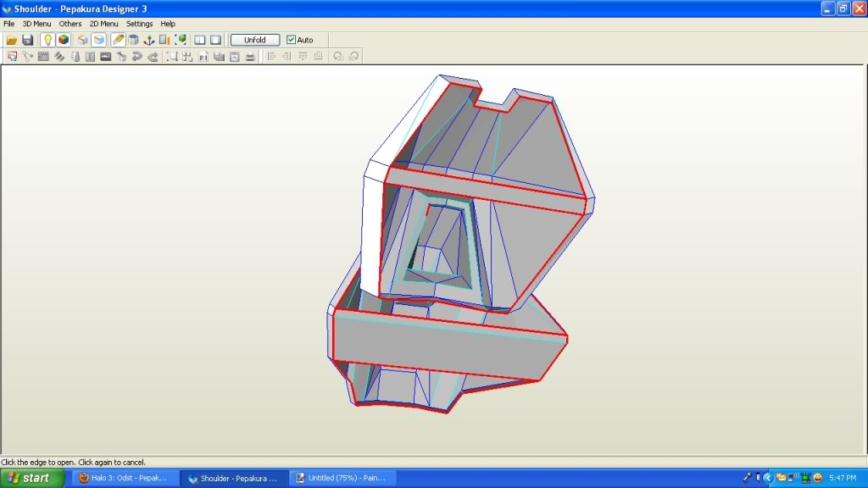This screenshot has width=868, height=488.
Task: Click the align top icon
Action: 303,57
